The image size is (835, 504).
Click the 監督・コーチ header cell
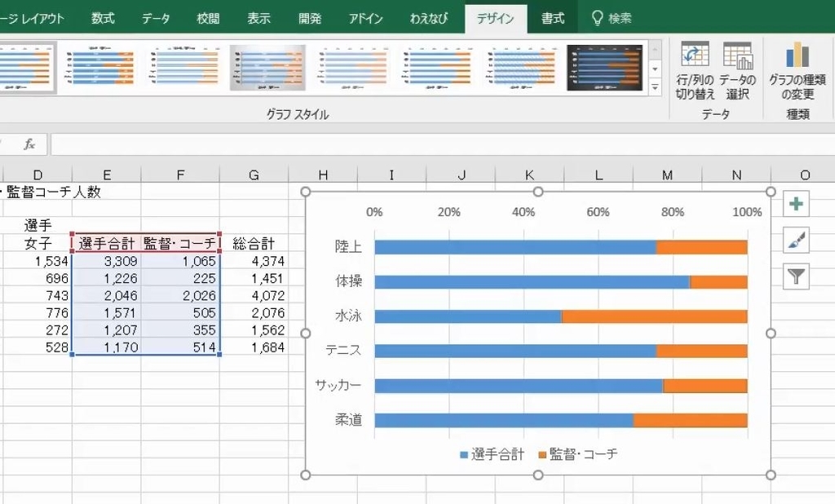click(180, 241)
